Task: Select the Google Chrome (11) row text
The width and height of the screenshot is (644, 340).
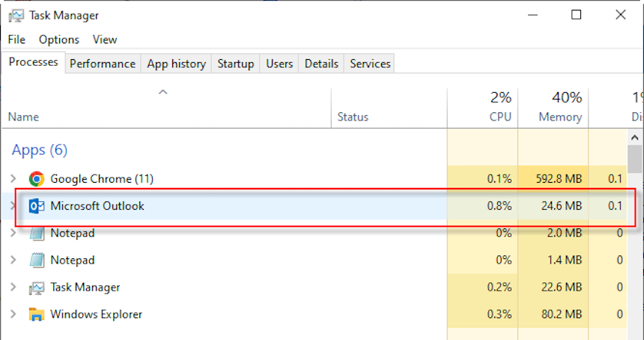Action: pyautogui.click(x=101, y=179)
